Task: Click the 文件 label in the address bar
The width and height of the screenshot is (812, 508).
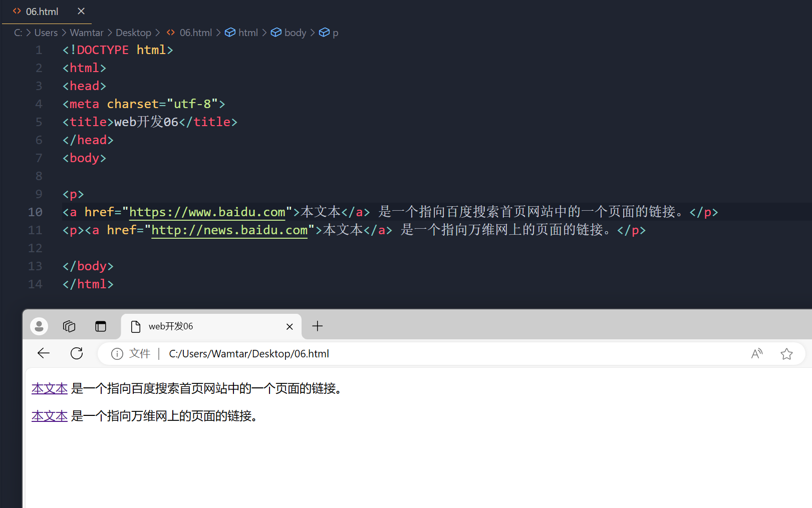Action: point(140,354)
